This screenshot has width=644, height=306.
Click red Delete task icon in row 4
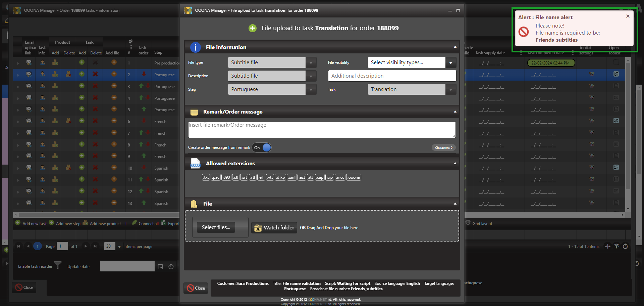click(x=95, y=98)
